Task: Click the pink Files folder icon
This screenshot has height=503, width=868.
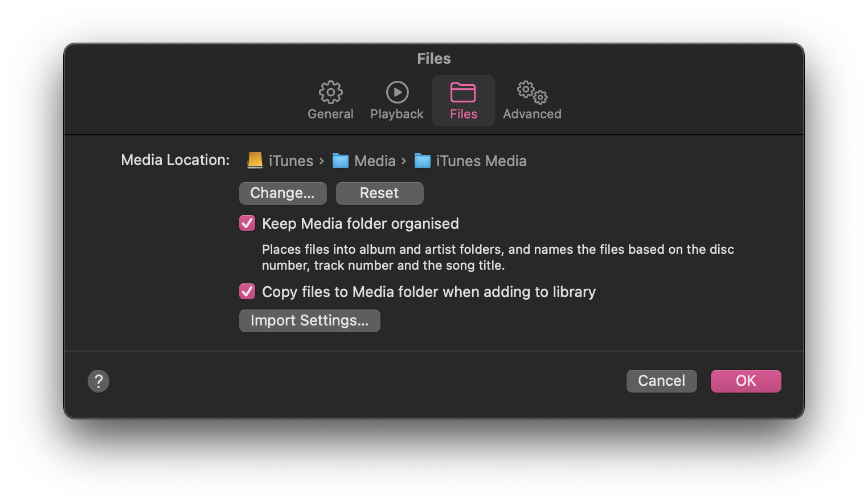Action: point(463,92)
